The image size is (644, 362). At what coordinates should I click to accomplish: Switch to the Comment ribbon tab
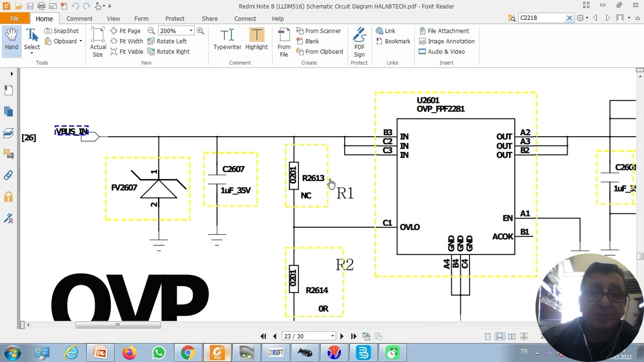(79, 19)
